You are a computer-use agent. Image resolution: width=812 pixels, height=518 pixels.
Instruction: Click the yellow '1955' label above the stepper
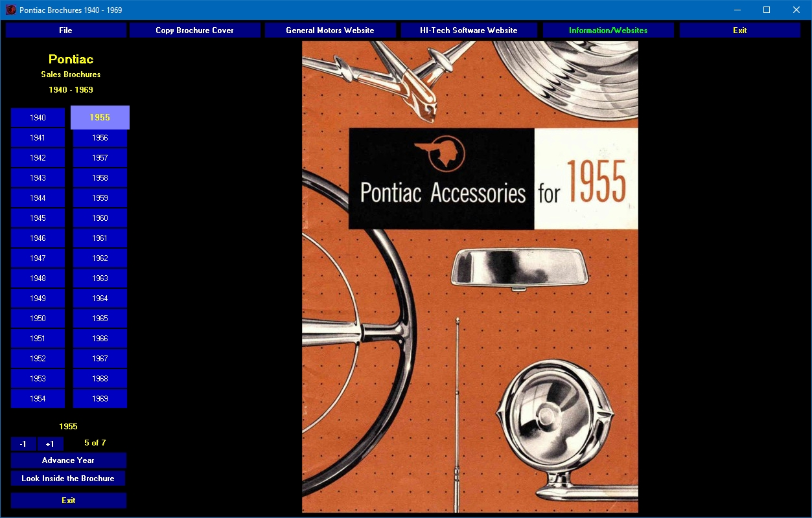click(68, 426)
